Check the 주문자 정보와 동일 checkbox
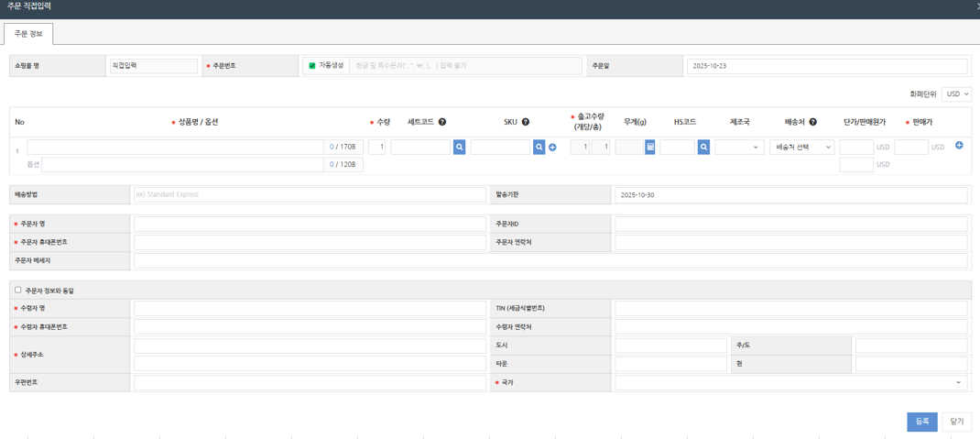 pyautogui.click(x=18, y=290)
